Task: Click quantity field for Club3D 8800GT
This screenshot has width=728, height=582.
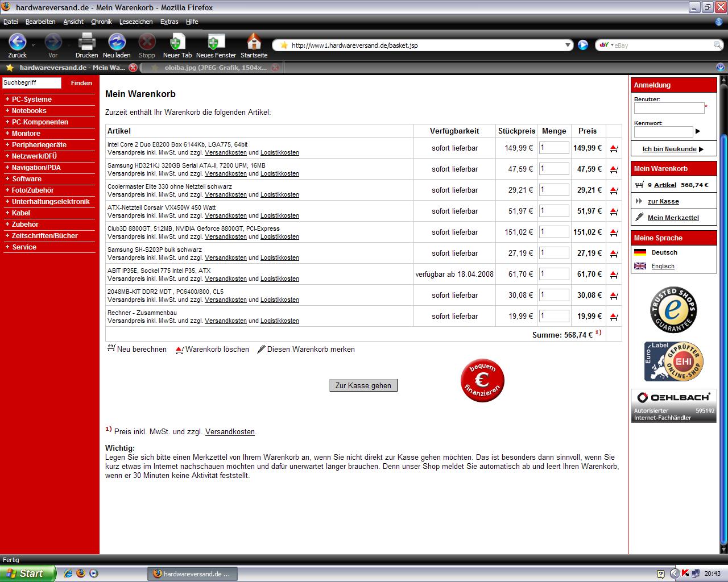Action: pos(554,232)
